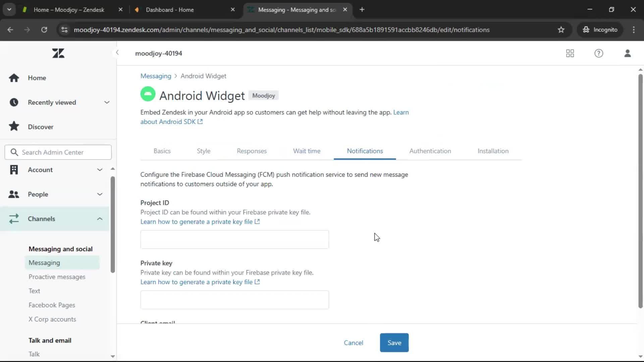
Task: Close the Messaging browser tab
Action: pos(345,10)
